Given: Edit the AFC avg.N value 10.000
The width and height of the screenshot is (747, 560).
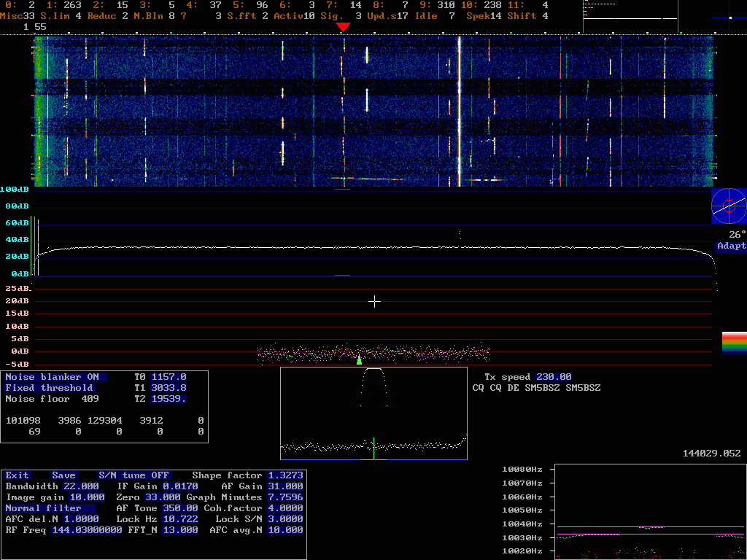Looking at the screenshot, I should [x=285, y=531].
